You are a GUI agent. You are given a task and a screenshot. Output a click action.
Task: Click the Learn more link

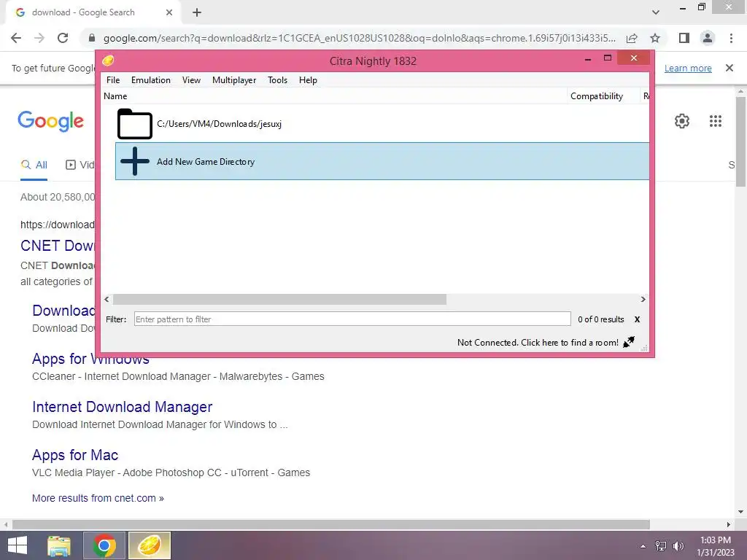[x=688, y=68]
